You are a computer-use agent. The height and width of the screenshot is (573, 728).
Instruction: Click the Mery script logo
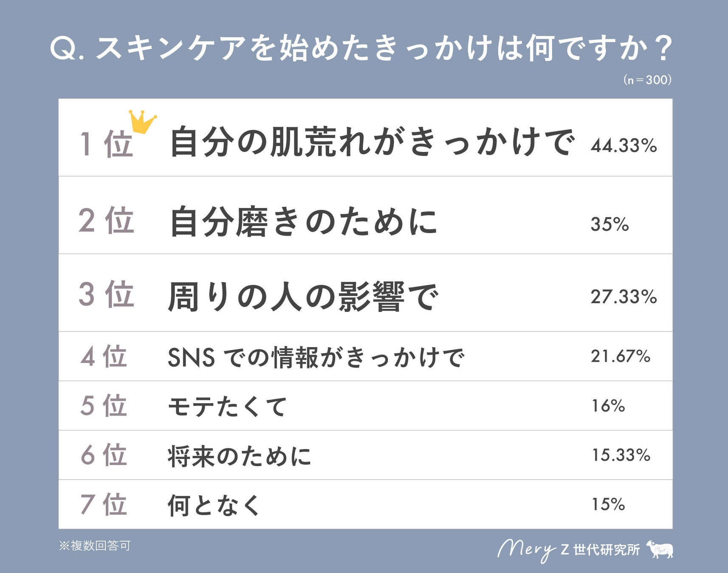coord(526,550)
